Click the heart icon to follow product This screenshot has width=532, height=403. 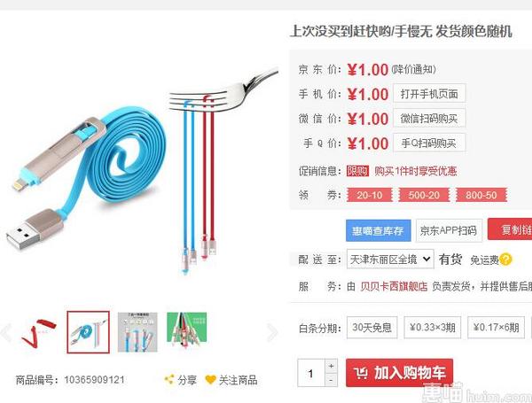click(211, 380)
